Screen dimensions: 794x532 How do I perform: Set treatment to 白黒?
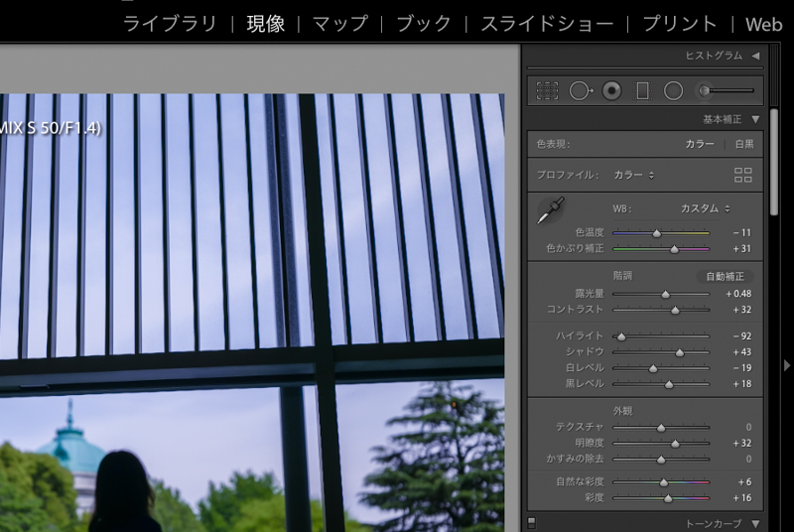point(743,144)
